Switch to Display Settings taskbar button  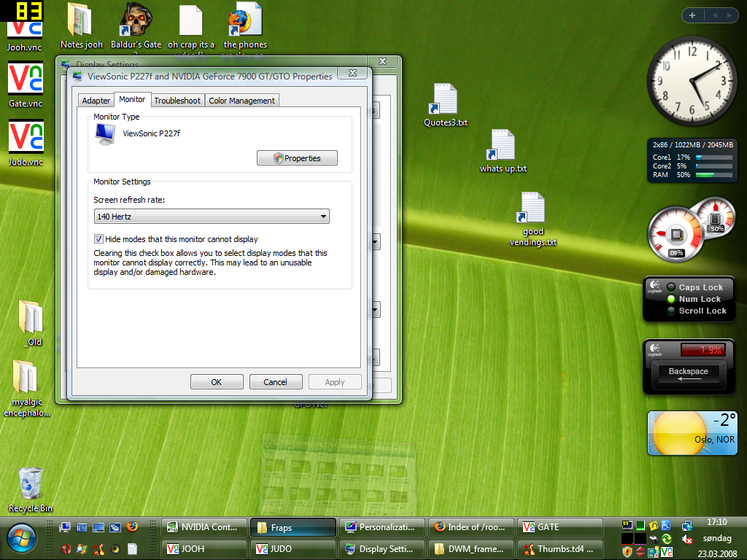coord(382,549)
